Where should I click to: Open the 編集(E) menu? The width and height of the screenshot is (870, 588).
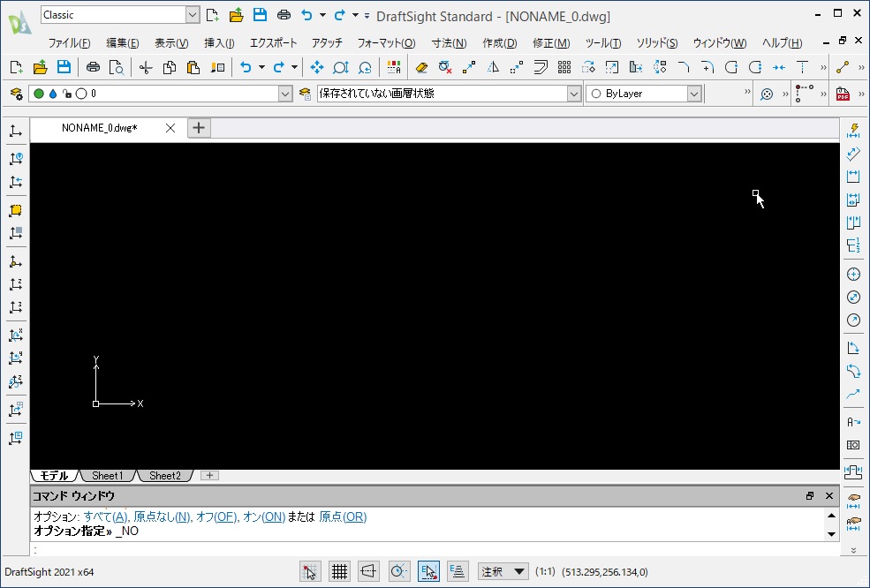click(x=123, y=42)
